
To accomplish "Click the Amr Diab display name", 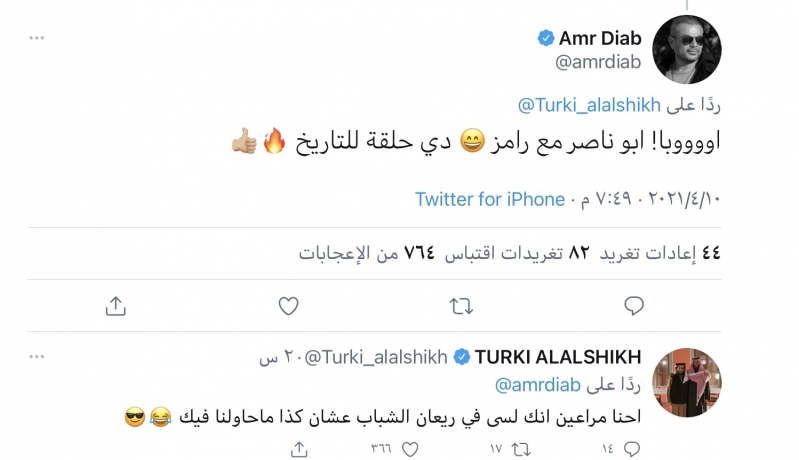I will [x=600, y=38].
